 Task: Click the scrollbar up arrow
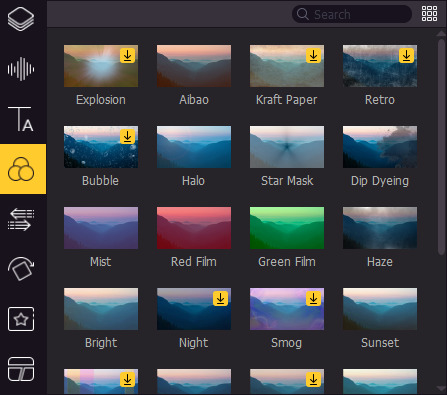click(x=441, y=33)
